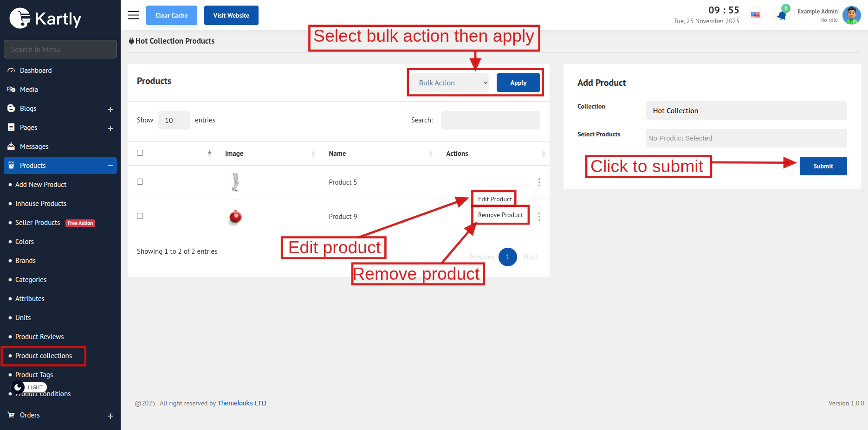Choose Edit Product from context menu

tap(494, 199)
